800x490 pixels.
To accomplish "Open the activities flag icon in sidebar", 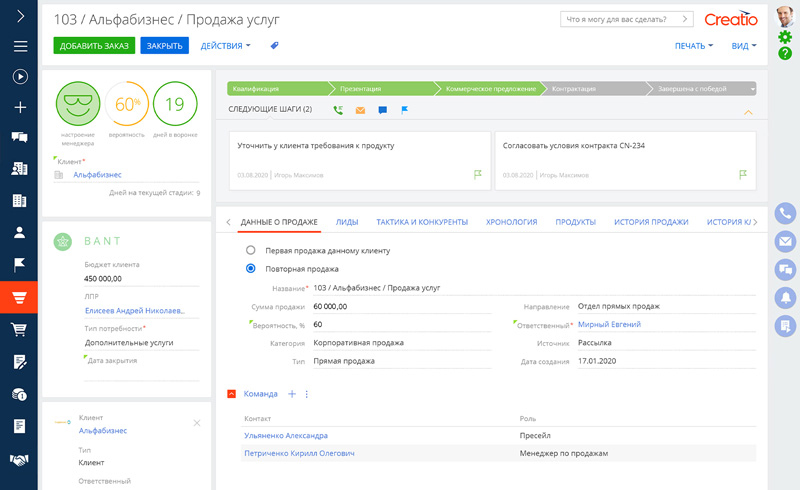I will (x=19, y=265).
